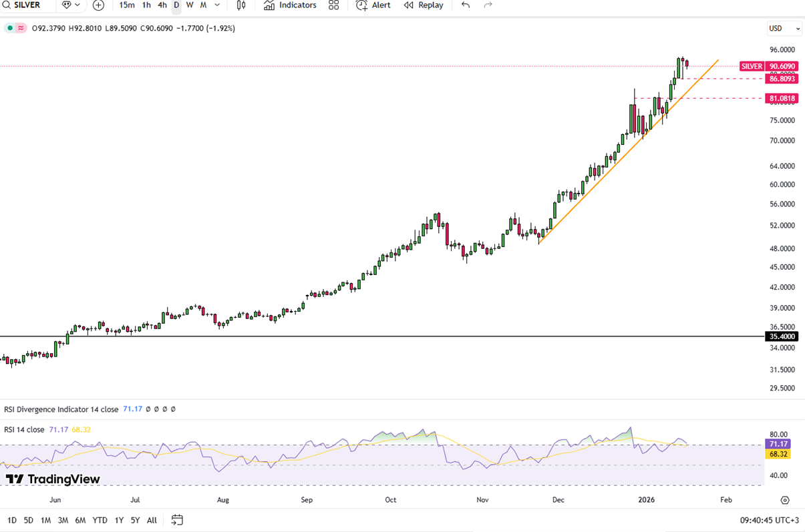The width and height of the screenshot is (805, 532).
Task: Expand the timeframe interval dropdown chevron
Action: pyautogui.click(x=217, y=5)
